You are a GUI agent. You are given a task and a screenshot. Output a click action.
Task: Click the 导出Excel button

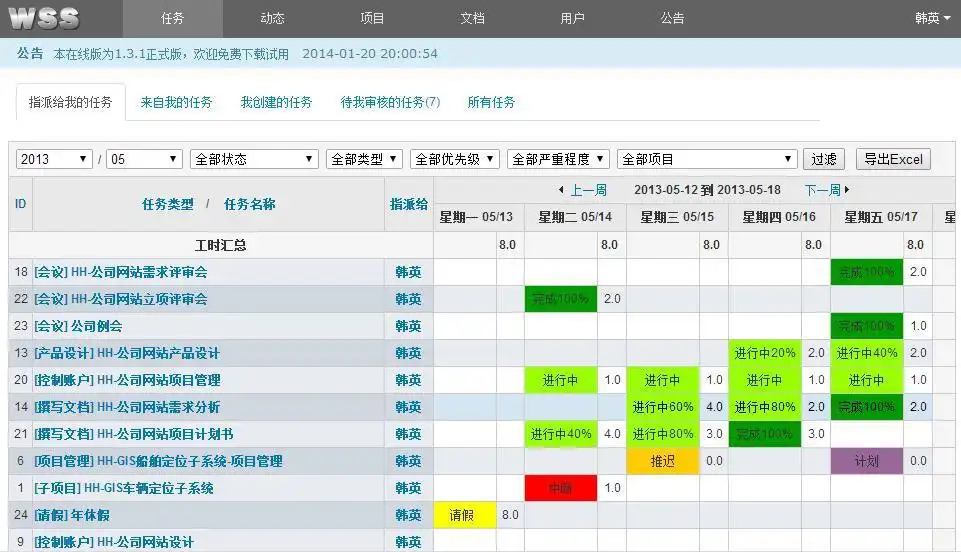pyautogui.click(x=893, y=159)
